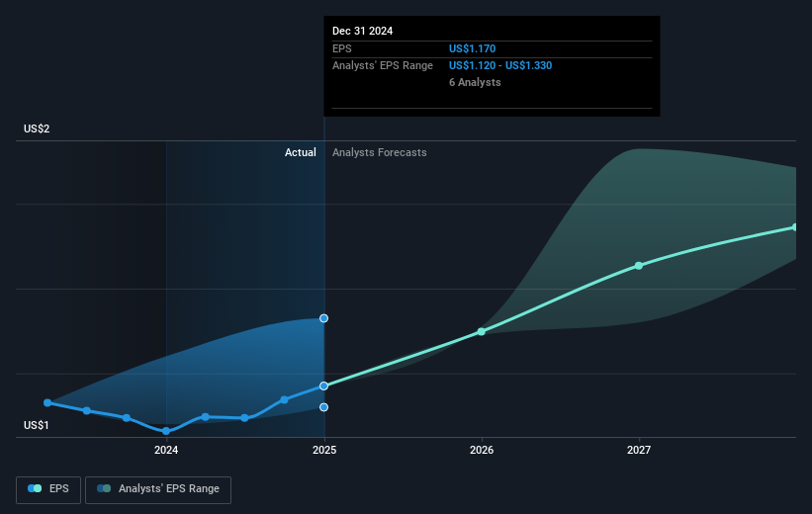Click the 'Actual' section label
This screenshot has width=812, height=514.
pos(301,152)
